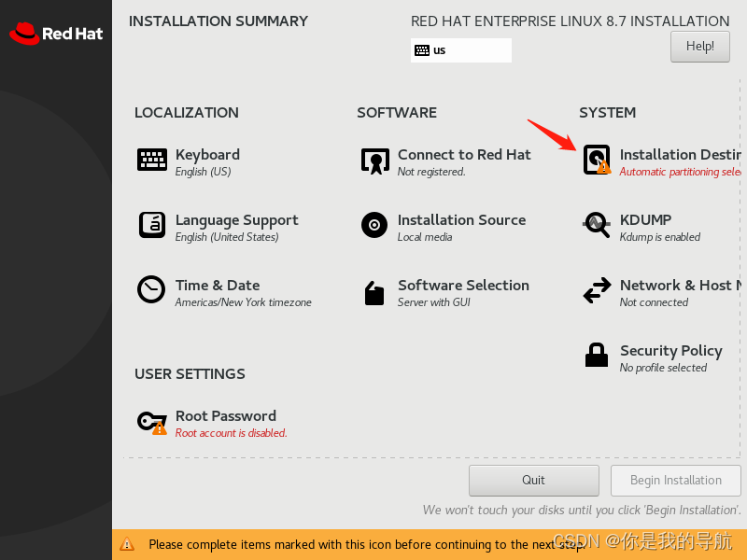Viewport: 747px width, 560px height.
Task: Open Software Selection title
Action: click(x=463, y=286)
